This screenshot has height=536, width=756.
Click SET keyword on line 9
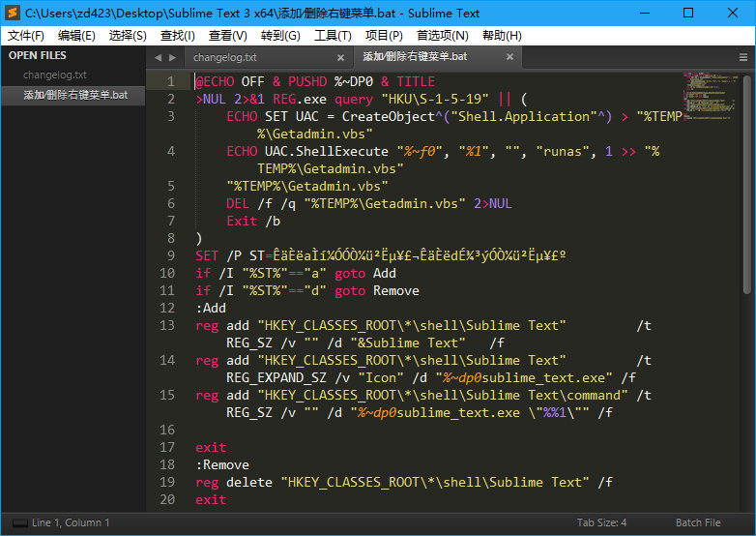(207, 255)
